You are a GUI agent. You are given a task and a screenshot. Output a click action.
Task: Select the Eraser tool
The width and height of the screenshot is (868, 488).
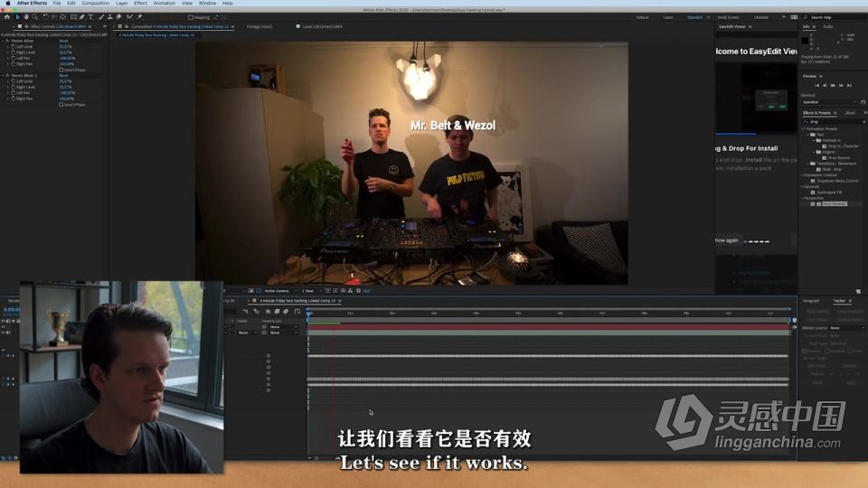pyautogui.click(x=118, y=17)
